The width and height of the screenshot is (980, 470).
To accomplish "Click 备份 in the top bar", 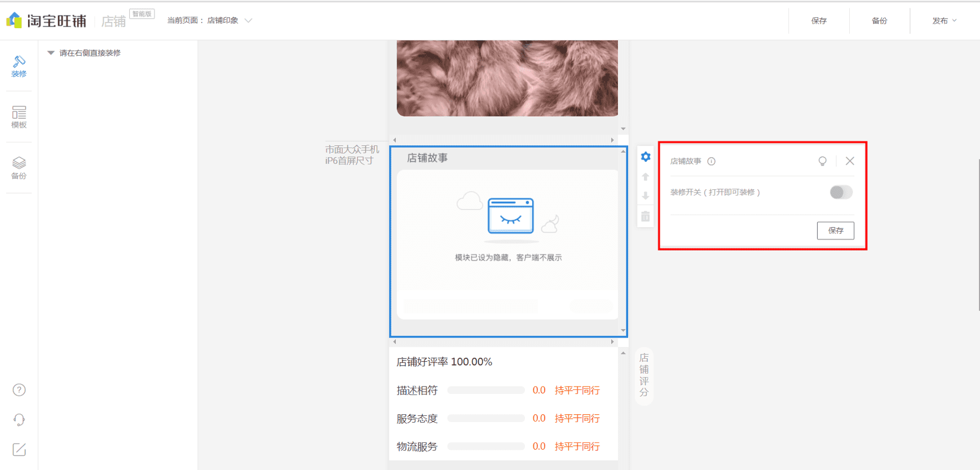I will click(x=879, y=21).
